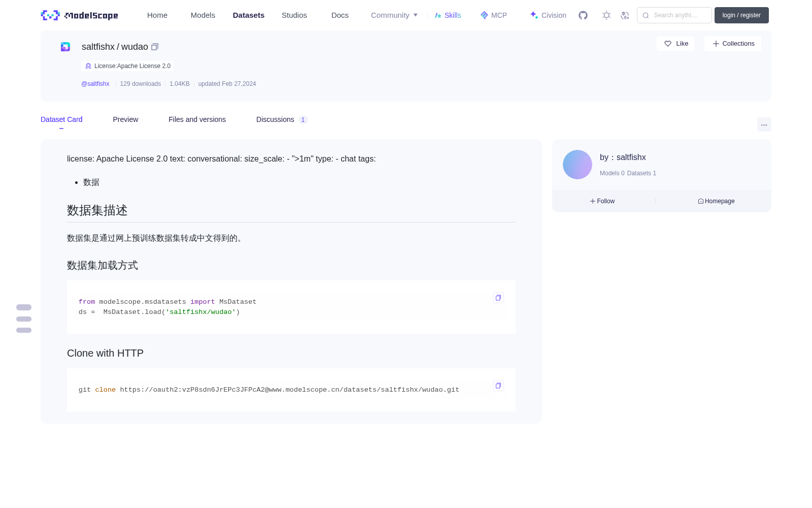
Task: Like this dataset with heart button
Action: (x=675, y=44)
